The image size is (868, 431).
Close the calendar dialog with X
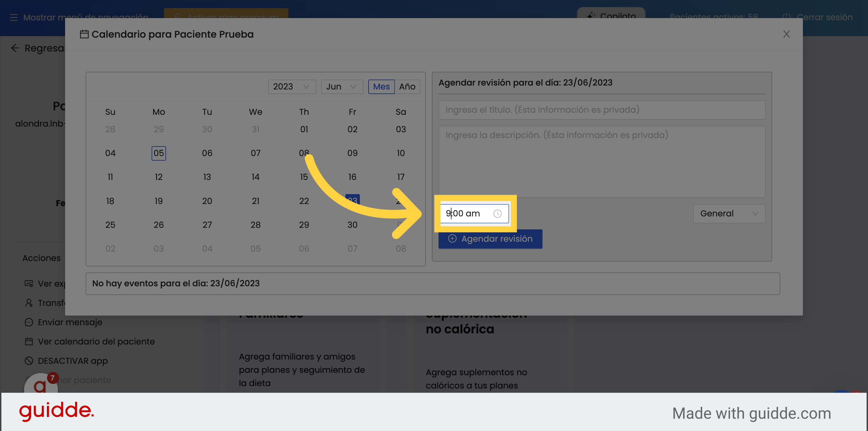tap(786, 34)
